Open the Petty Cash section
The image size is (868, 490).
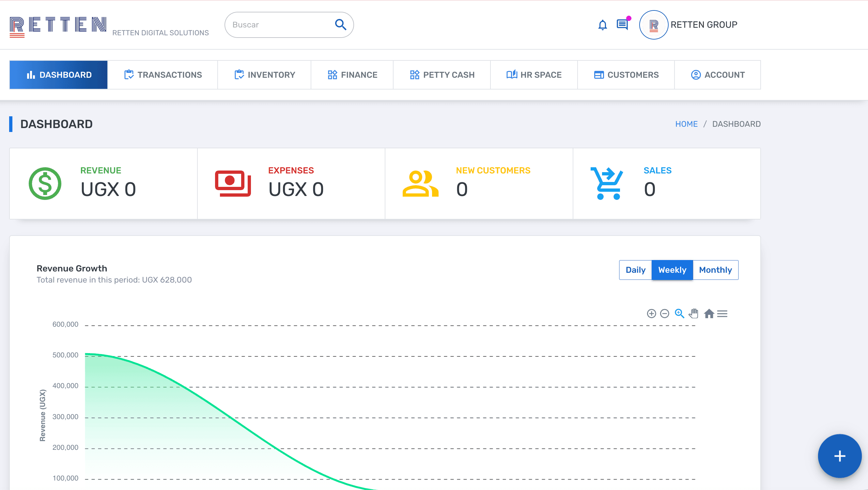pos(442,75)
